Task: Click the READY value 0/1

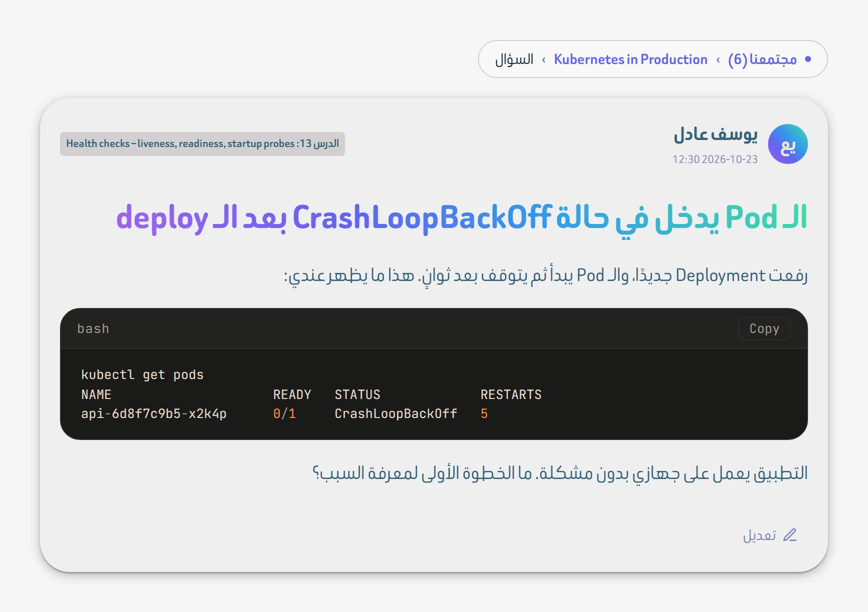Action: pos(284,413)
